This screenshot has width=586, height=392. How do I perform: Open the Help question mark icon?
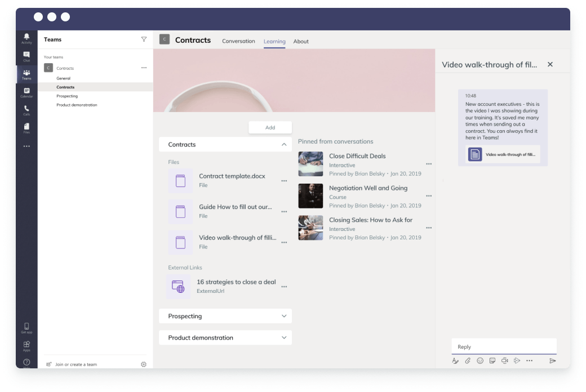coord(26,362)
